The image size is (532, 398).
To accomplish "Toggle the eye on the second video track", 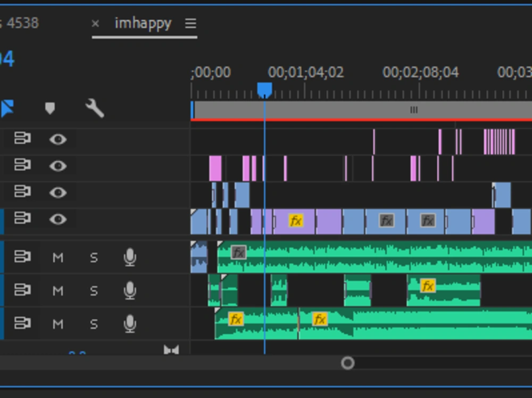I will click(x=58, y=166).
